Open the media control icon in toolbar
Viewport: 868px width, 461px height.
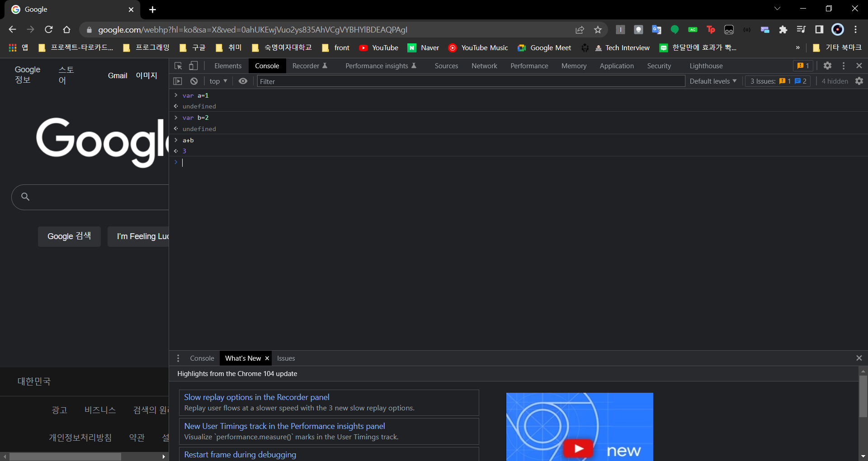pos(801,30)
